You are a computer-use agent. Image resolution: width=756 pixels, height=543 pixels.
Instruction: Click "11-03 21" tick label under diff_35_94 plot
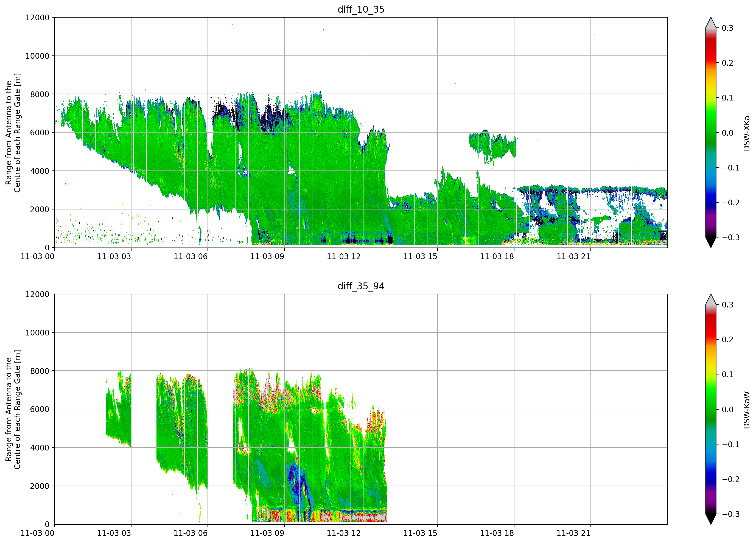click(573, 533)
